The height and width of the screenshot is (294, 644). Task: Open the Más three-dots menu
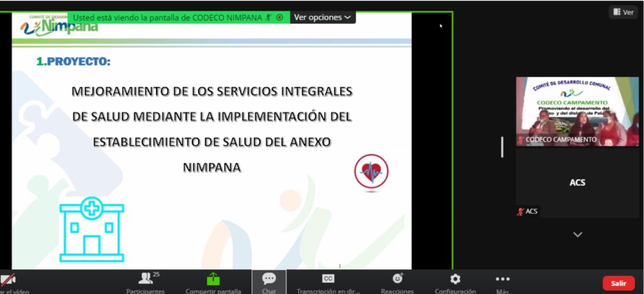[x=502, y=280]
